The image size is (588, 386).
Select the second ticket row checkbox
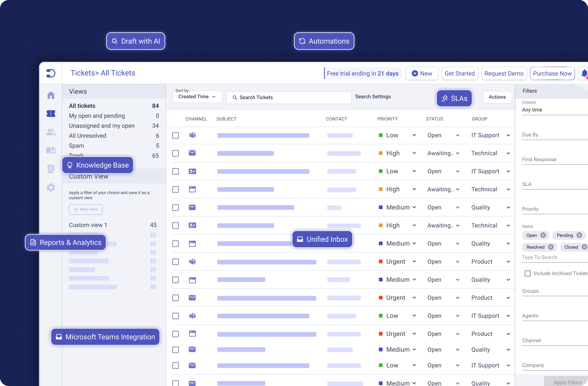coord(175,153)
